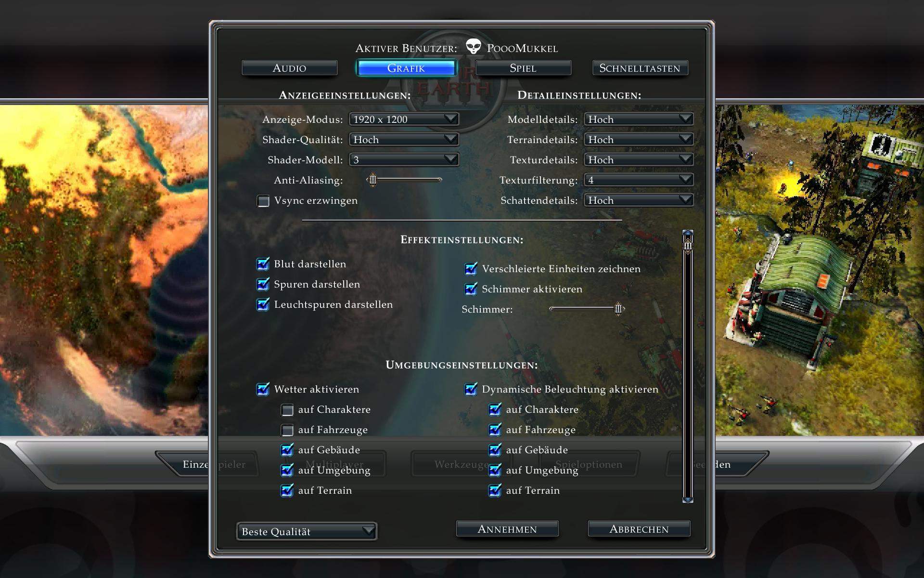
Task: Open the Shader-Modell dropdown
Action: [x=404, y=159]
